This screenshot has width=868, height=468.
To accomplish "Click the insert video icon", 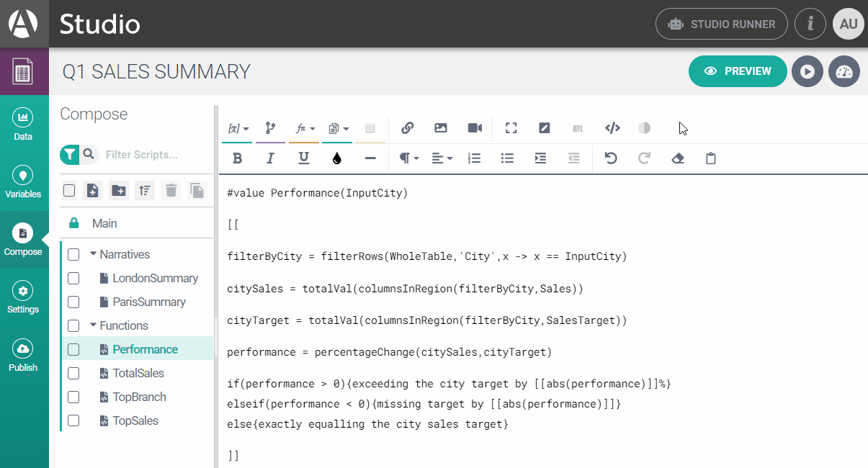I will click(475, 128).
